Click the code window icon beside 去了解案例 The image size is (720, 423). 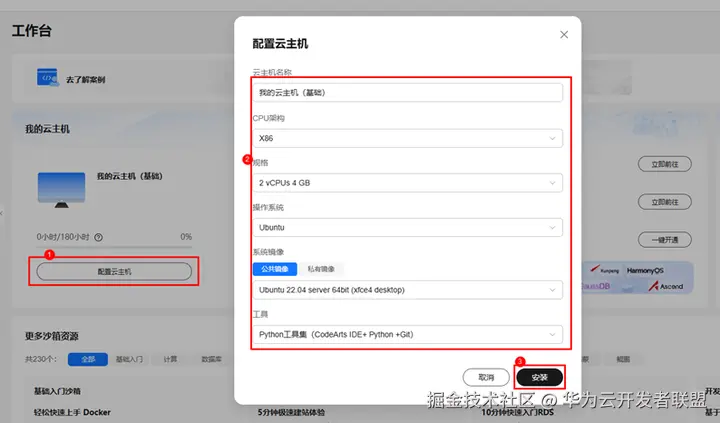click(x=48, y=78)
